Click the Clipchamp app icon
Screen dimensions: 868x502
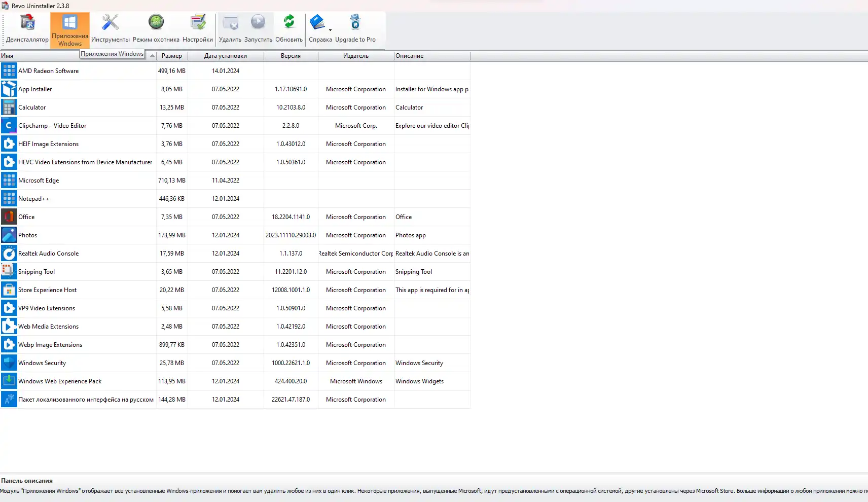pos(9,126)
